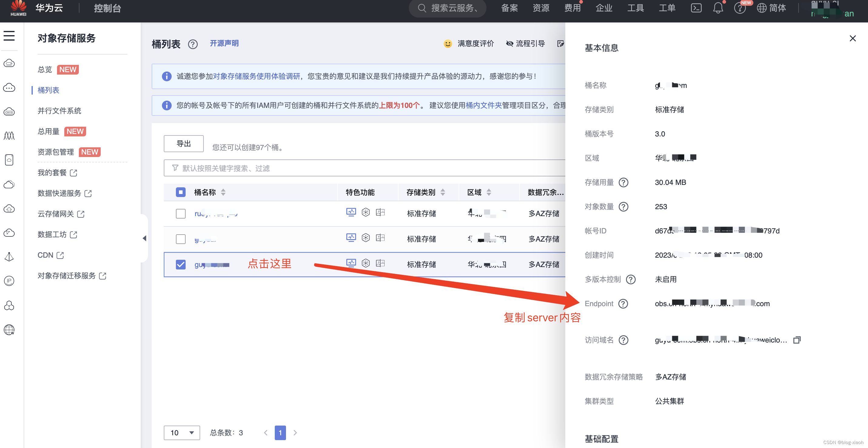The height and width of the screenshot is (448, 868).
Task: Click the three-circles icon in left rail
Action: [x=9, y=306]
